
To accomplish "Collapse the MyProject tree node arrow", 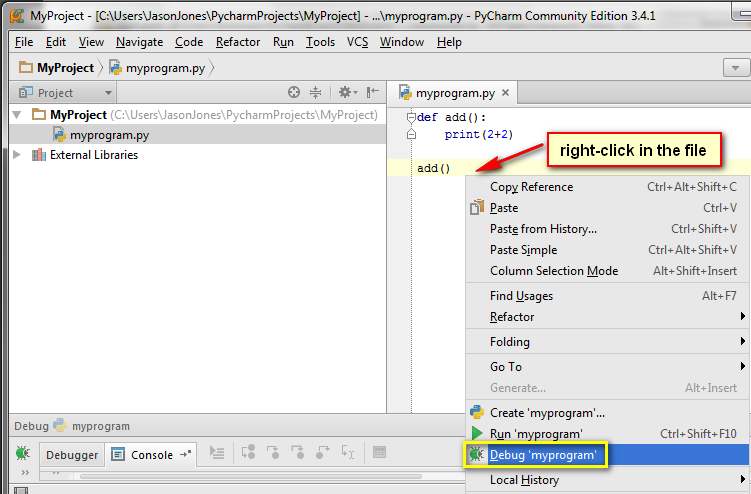I will tap(17, 115).
